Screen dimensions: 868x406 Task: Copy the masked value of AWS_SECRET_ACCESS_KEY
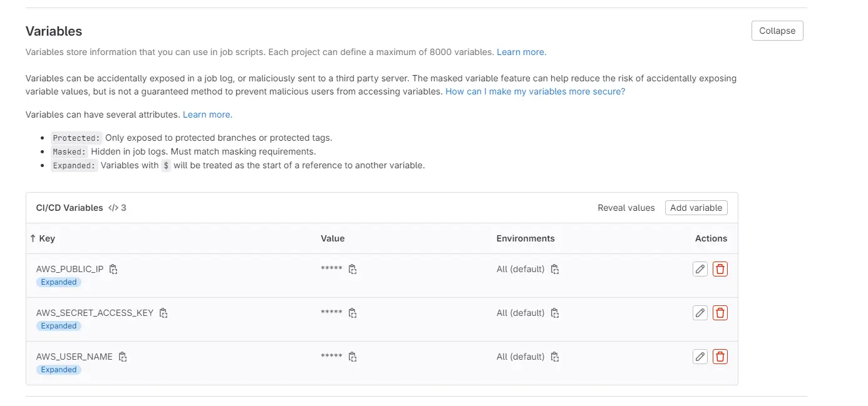coord(353,312)
